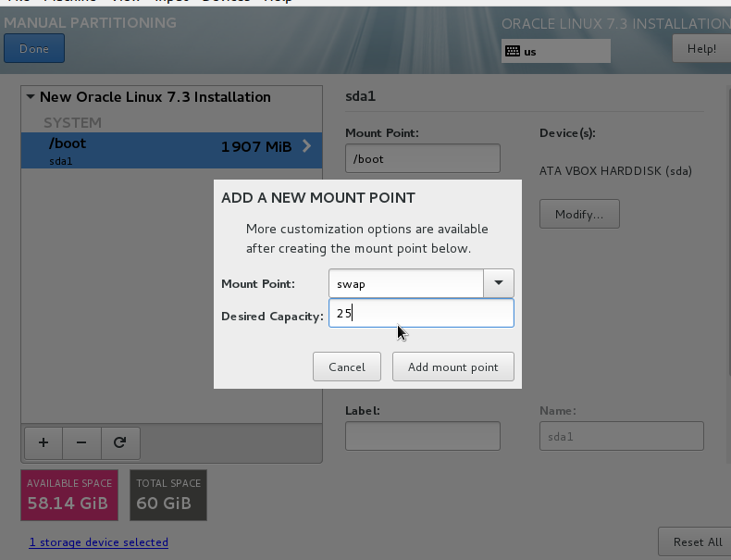The width and height of the screenshot is (731, 560).
Task: Click the Available Space 58.14 GiB box
Action: [69, 495]
